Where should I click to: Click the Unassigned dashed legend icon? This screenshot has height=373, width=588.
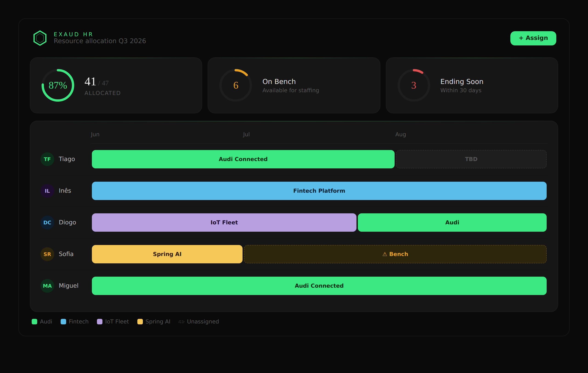tap(181, 322)
